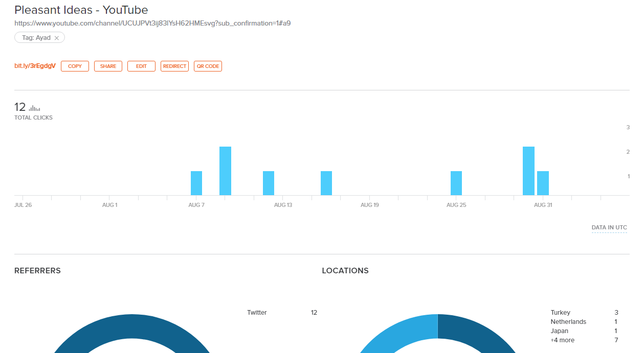Select the Tag: Ayad chip

[x=39, y=38]
